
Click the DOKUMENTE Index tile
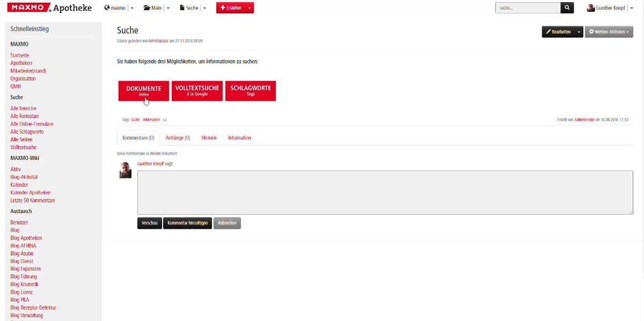(143, 91)
